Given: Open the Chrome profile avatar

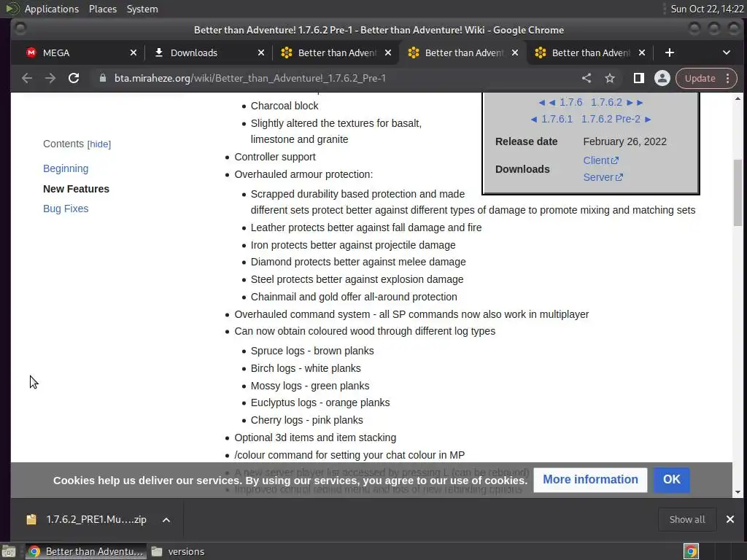Looking at the screenshot, I should pos(662,78).
